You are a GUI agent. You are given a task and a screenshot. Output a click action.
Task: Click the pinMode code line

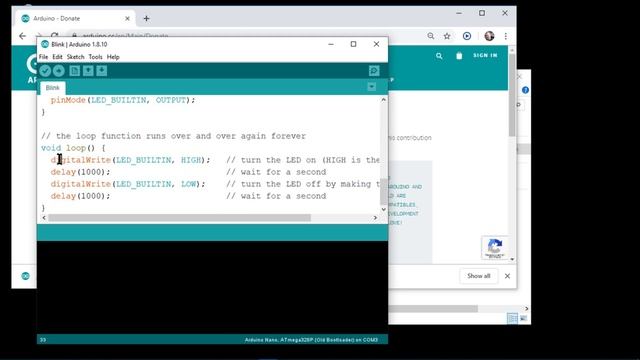pos(123,100)
